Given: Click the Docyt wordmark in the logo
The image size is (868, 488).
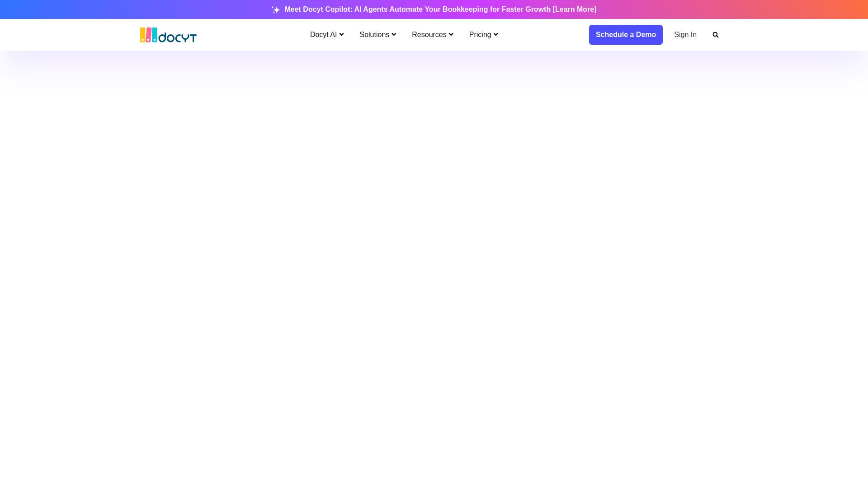Looking at the screenshot, I should (x=178, y=37).
